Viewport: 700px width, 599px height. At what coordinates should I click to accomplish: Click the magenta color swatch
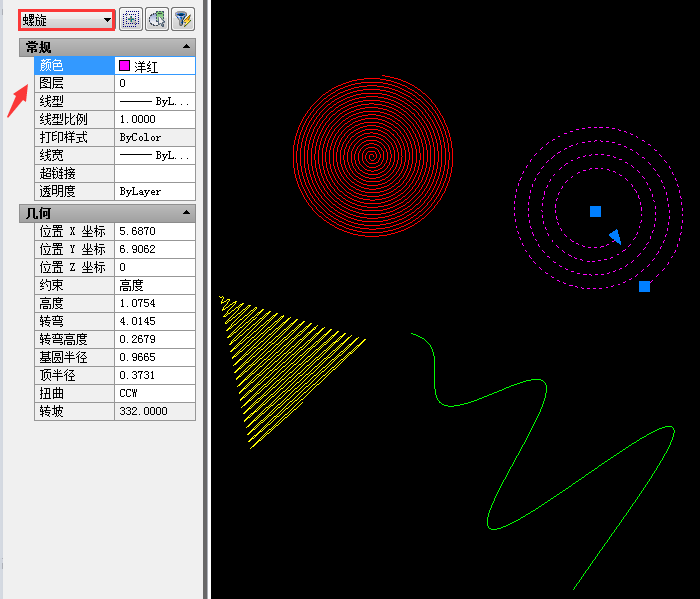pyautogui.click(x=125, y=66)
